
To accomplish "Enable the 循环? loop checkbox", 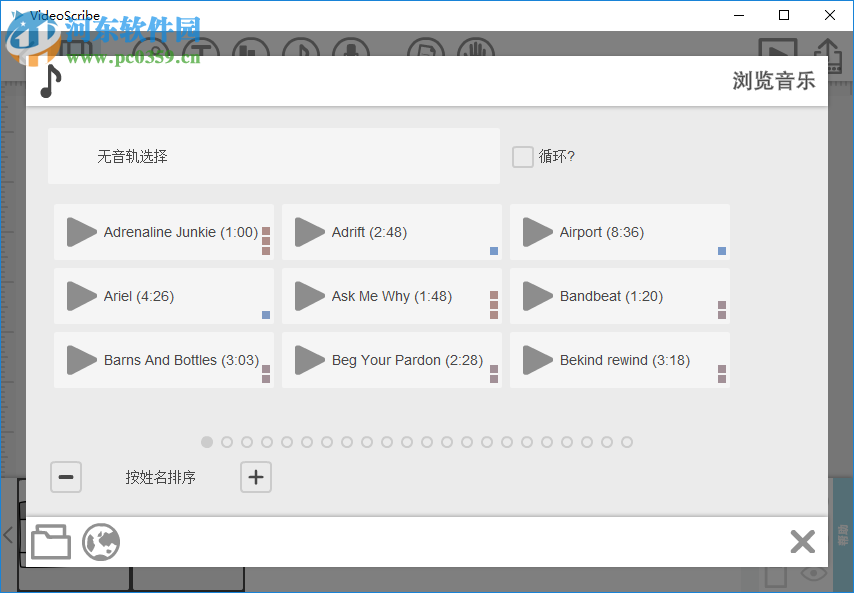I will point(522,157).
